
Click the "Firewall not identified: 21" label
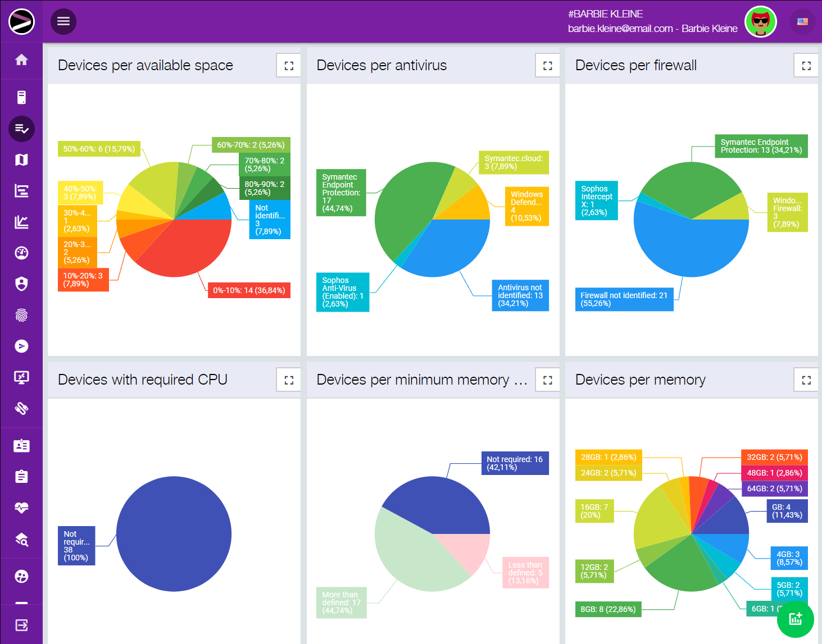tap(624, 299)
